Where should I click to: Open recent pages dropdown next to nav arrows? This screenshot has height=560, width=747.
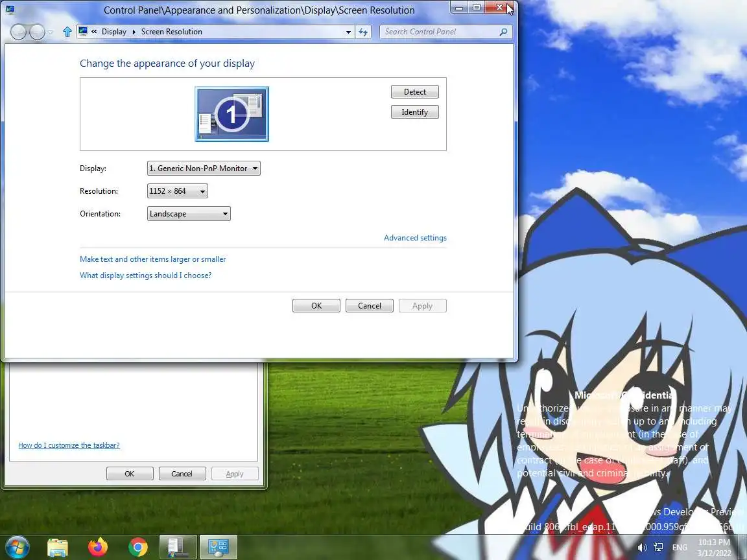tap(51, 32)
